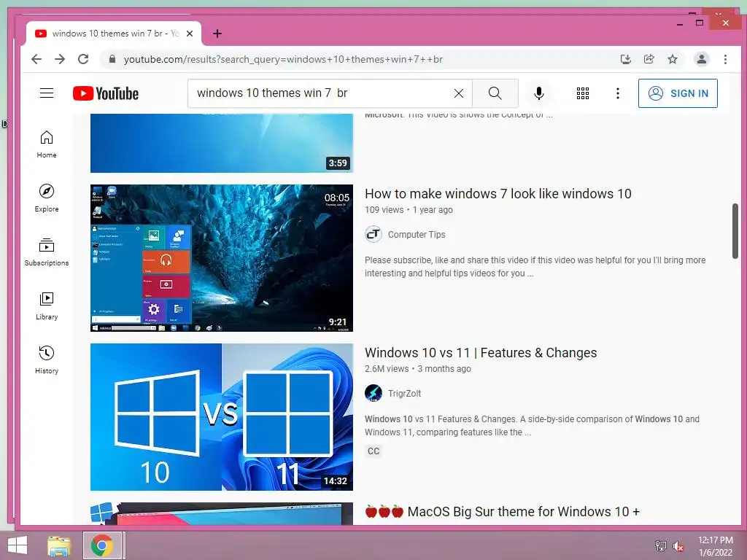Click the muted volume tray icon
The image size is (747, 560).
(x=678, y=545)
